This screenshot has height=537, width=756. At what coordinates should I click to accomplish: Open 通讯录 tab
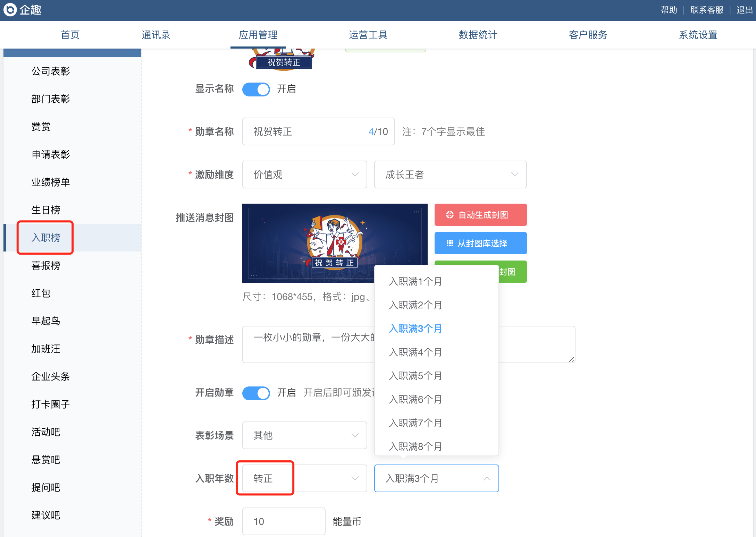tap(156, 35)
